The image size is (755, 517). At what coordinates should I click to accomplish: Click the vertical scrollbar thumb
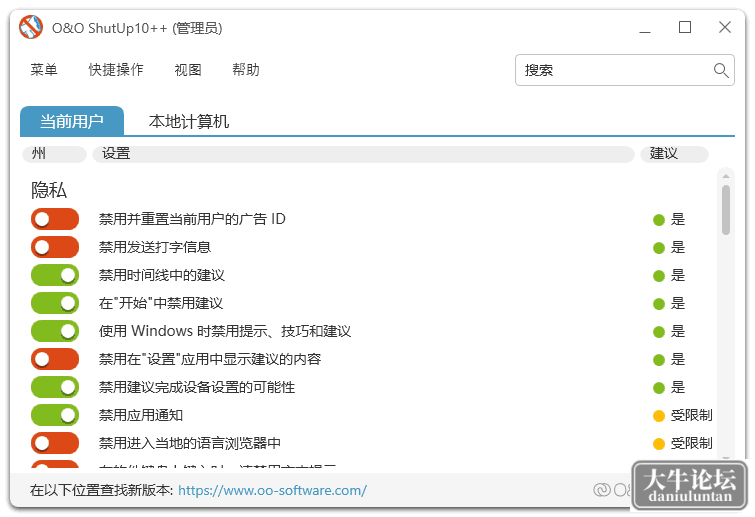pos(726,210)
